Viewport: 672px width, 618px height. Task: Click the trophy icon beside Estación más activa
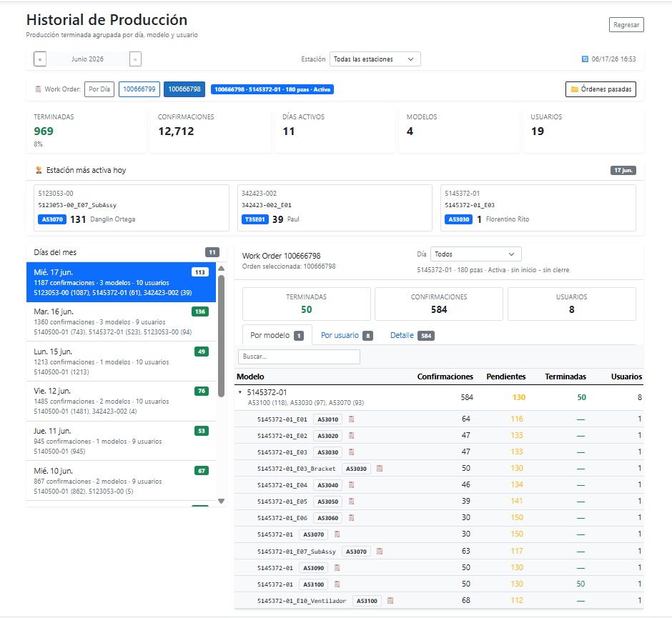pos(39,170)
